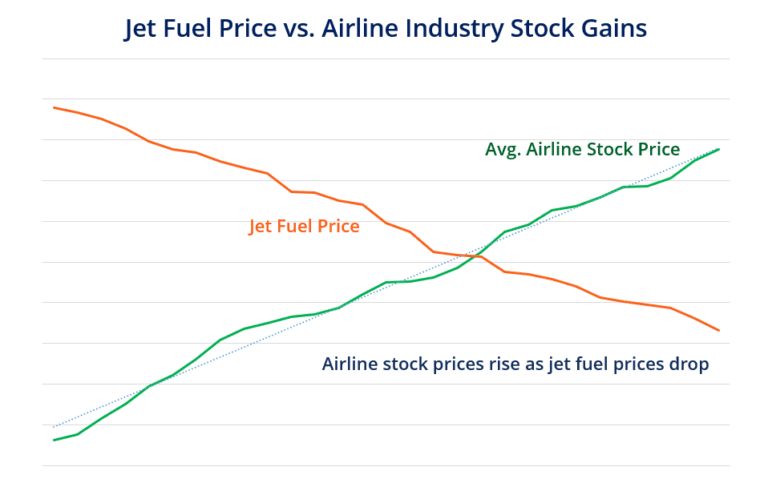Click the word "drop" in the caption
Image resolution: width=768 pixels, height=487 pixels.
click(x=687, y=364)
